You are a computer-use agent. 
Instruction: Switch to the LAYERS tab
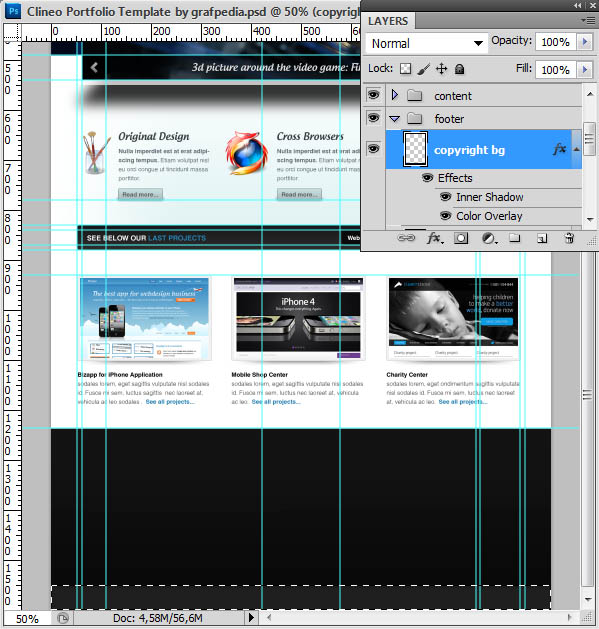point(388,21)
